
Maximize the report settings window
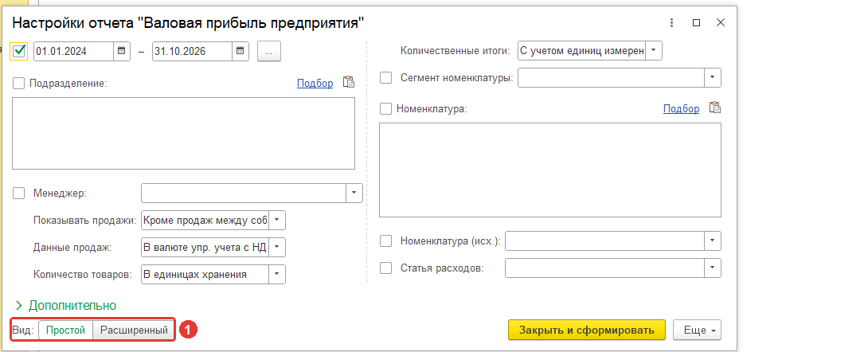click(x=697, y=22)
